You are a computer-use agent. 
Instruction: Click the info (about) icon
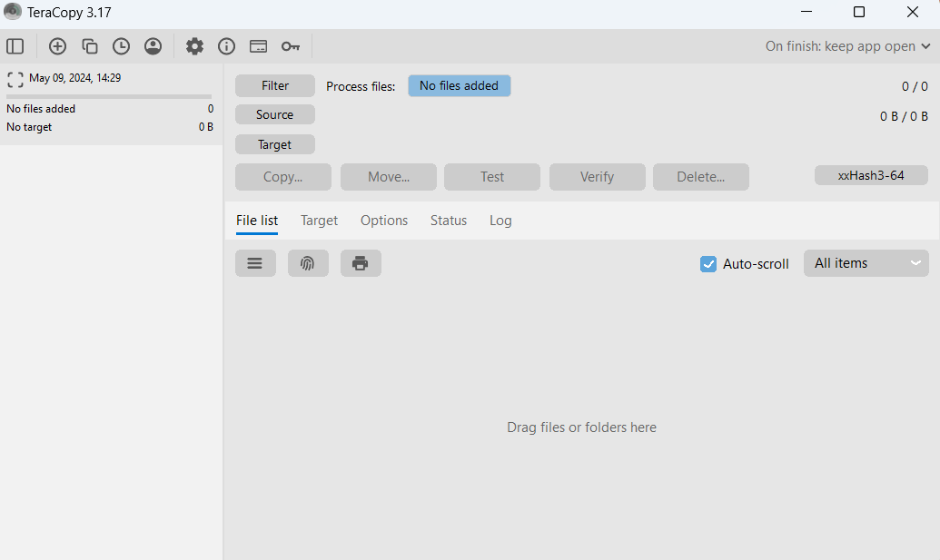(x=226, y=46)
